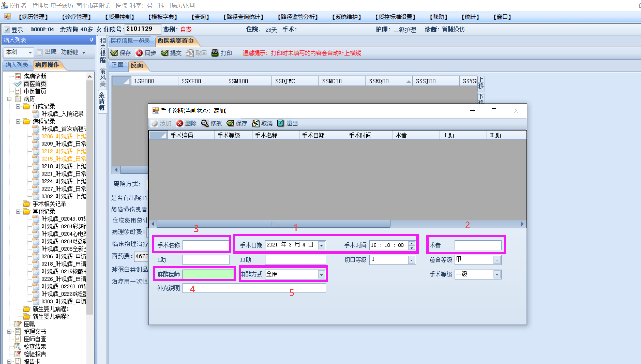Screen dimensions: 641x364
Task: Open the 切口等级 dropdown
Action: click(x=411, y=260)
